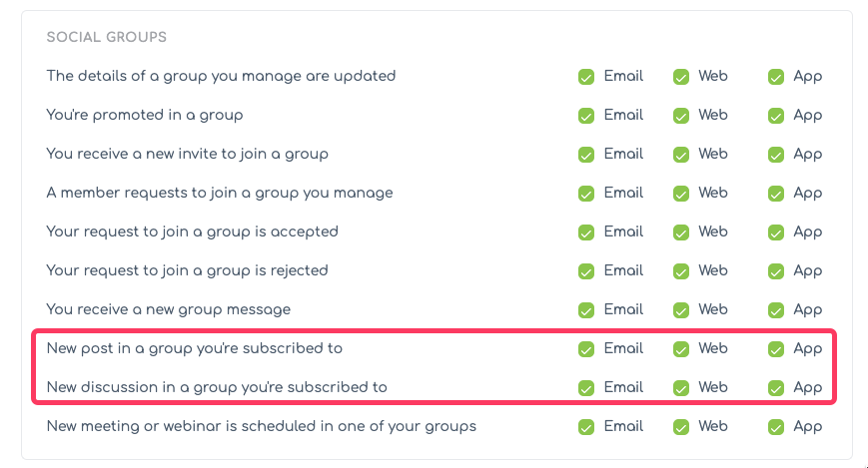The width and height of the screenshot is (868, 468).
Task: Click the Social Groups section heading
Action: (x=106, y=38)
